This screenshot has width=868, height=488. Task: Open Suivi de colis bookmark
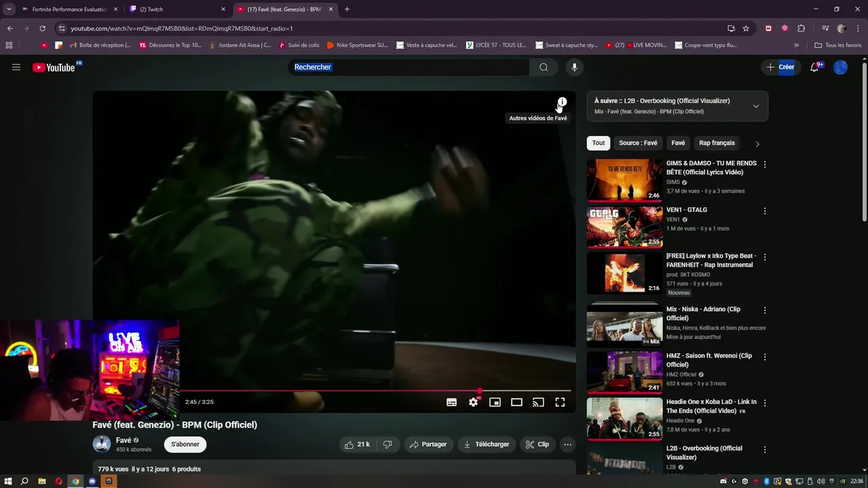298,45
